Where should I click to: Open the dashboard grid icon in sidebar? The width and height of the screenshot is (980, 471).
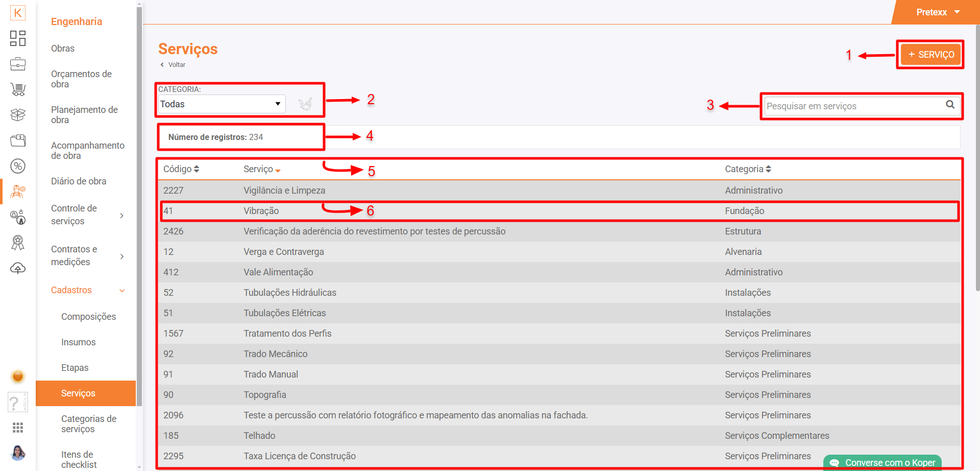(18, 38)
